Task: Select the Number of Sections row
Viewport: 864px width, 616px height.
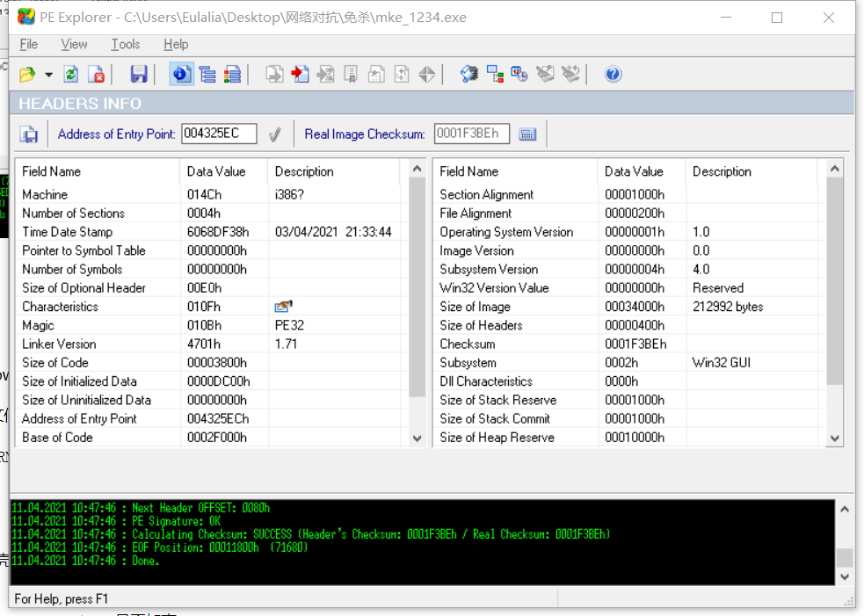Action: tap(212, 214)
